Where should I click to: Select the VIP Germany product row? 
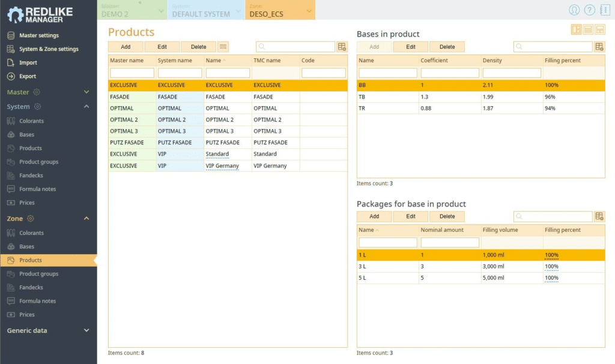click(x=222, y=166)
